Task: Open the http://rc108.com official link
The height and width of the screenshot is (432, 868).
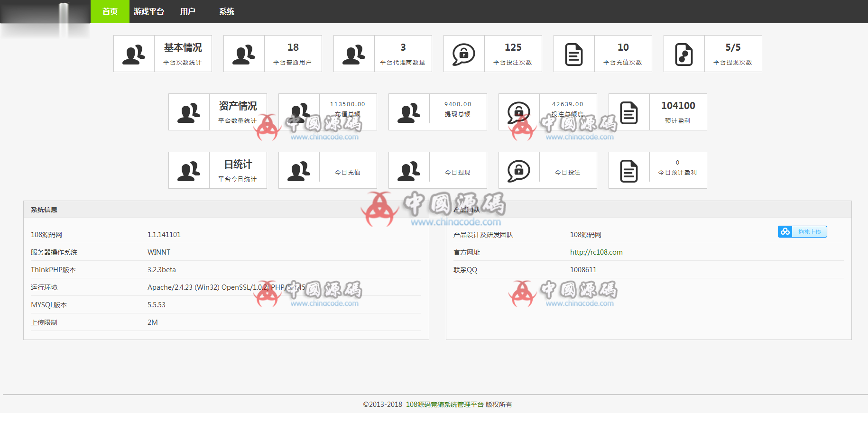Action: tap(596, 252)
